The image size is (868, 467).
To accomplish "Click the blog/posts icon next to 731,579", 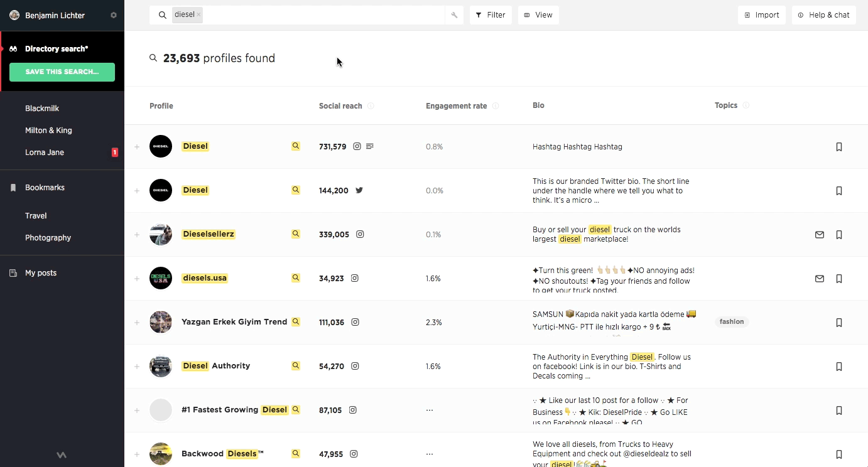I will [370, 146].
